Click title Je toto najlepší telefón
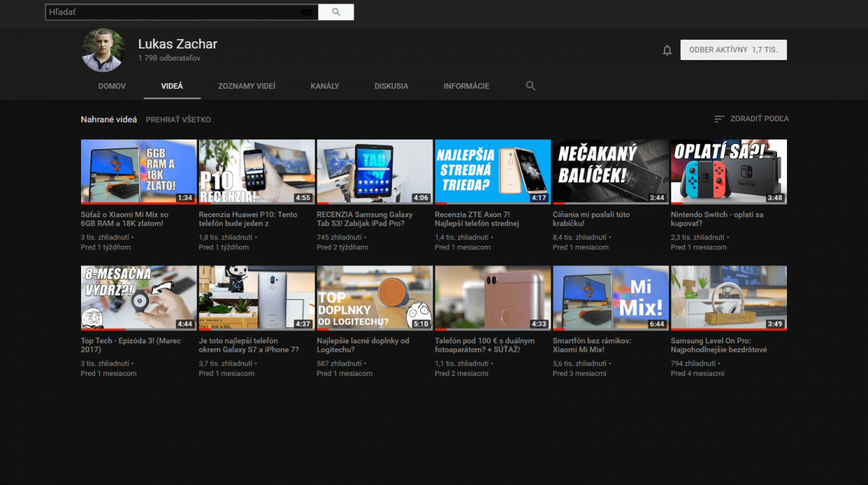This screenshot has height=485, width=868. (x=249, y=345)
